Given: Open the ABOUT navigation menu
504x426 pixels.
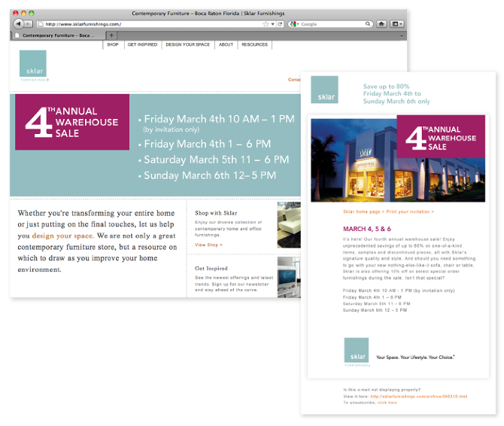Looking at the screenshot, I should [226, 44].
